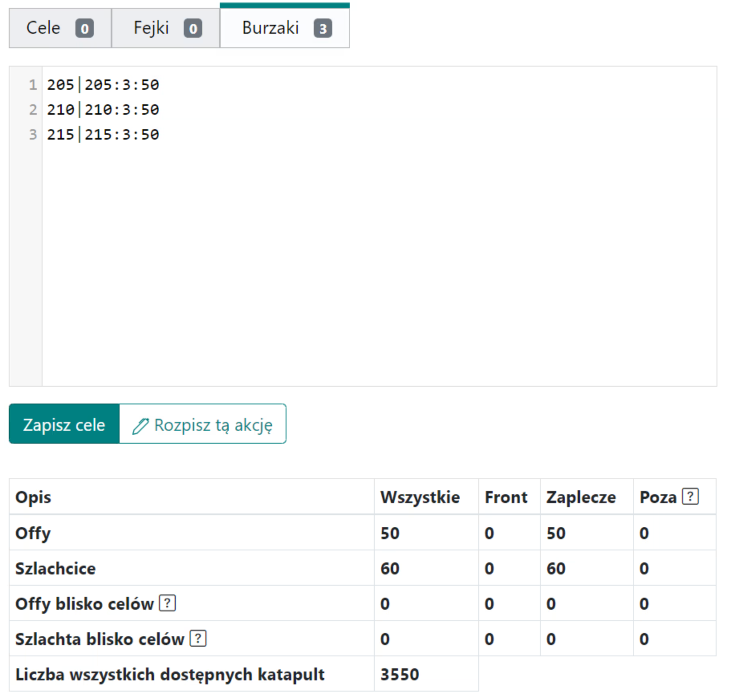Click the Rozpisz tą akcję button label

(x=213, y=425)
